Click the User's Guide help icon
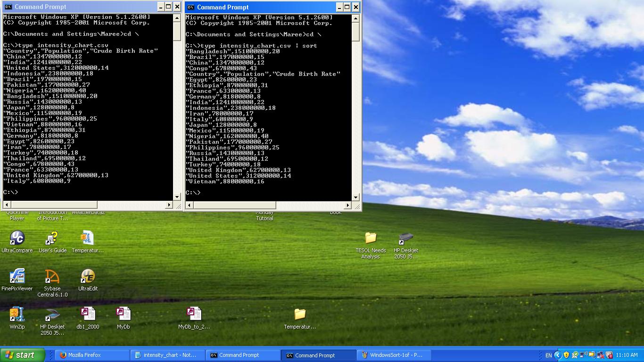The width and height of the screenshot is (644, 362). point(52,239)
